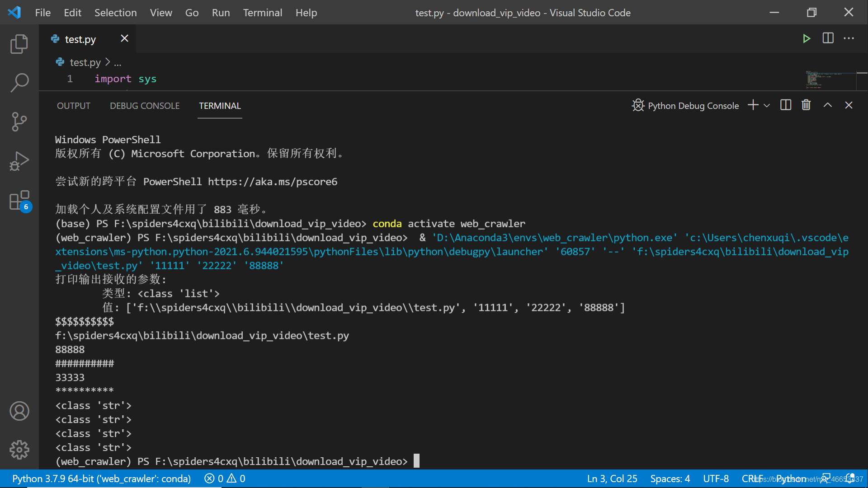Select the Python 3.7.9 interpreter in status bar

pyautogui.click(x=101, y=479)
